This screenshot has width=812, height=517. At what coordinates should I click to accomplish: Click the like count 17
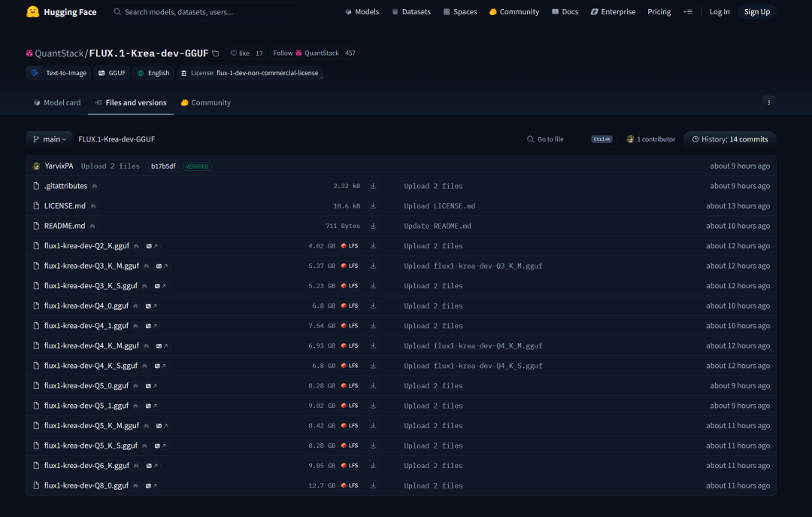[259, 53]
